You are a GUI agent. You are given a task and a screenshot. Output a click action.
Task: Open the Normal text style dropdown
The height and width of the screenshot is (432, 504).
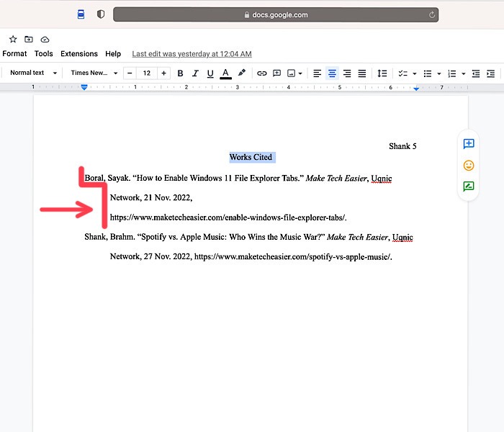[32, 73]
